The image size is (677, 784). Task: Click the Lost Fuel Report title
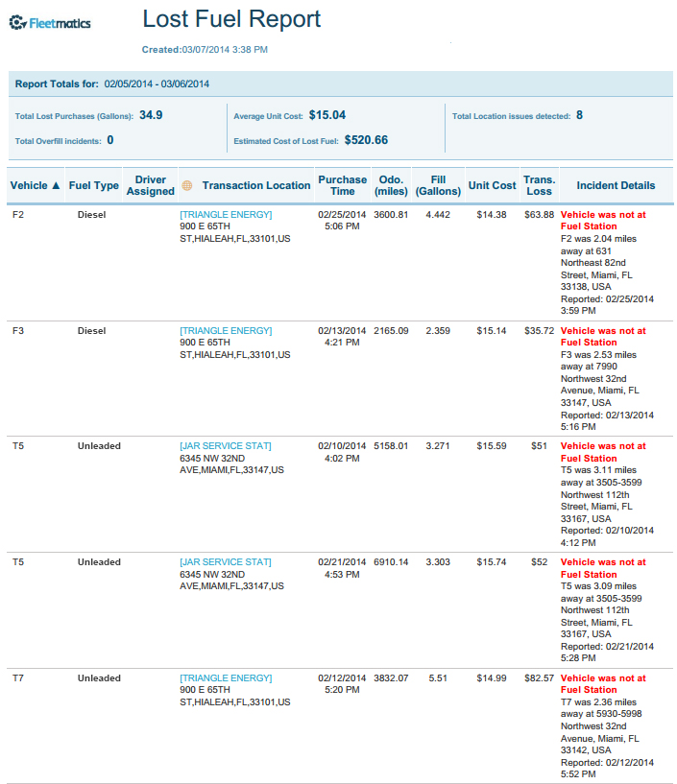(x=231, y=19)
